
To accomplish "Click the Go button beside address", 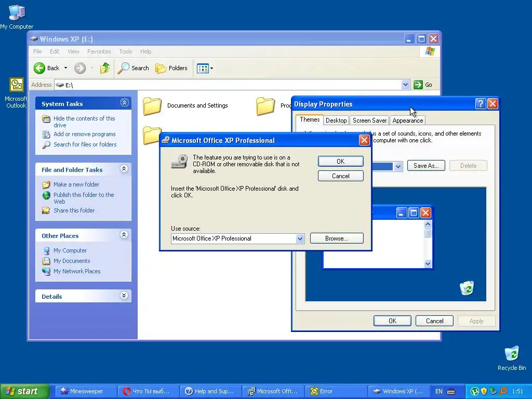I will [x=423, y=85].
